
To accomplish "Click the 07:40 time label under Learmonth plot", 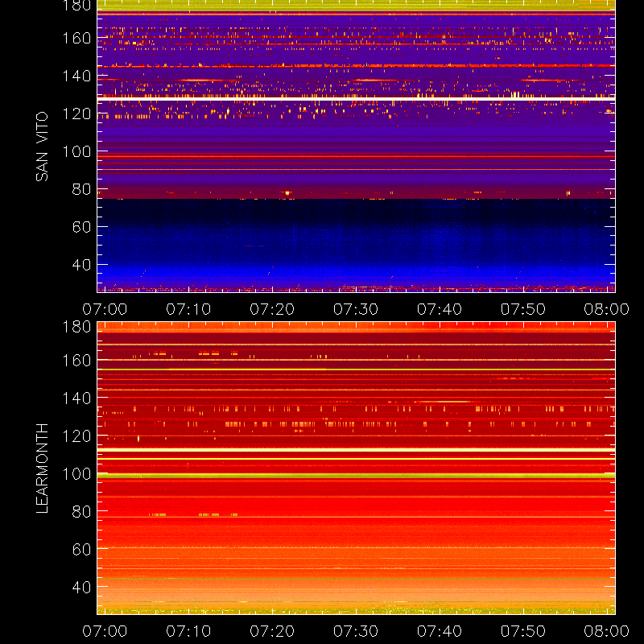I will pyautogui.click(x=440, y=631).
